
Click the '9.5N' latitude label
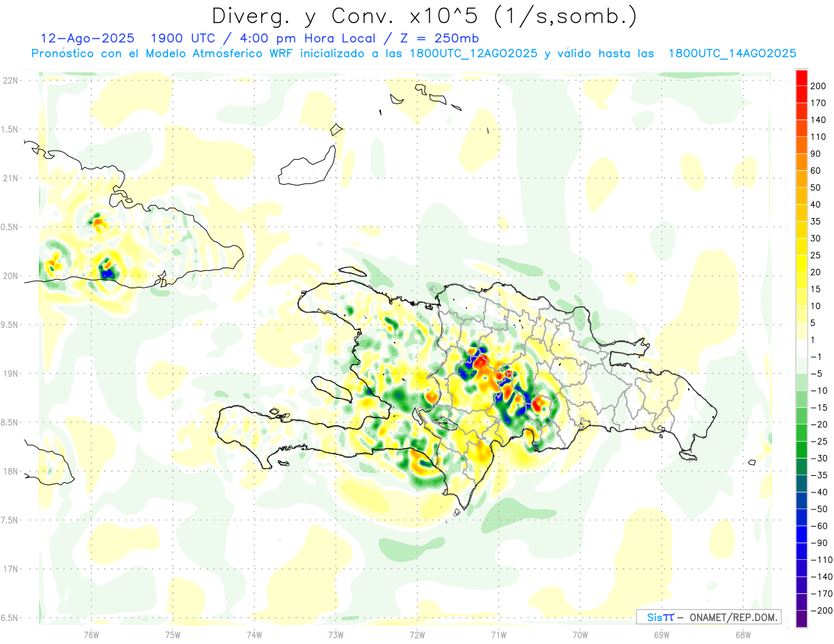click(x=10, y=324)
